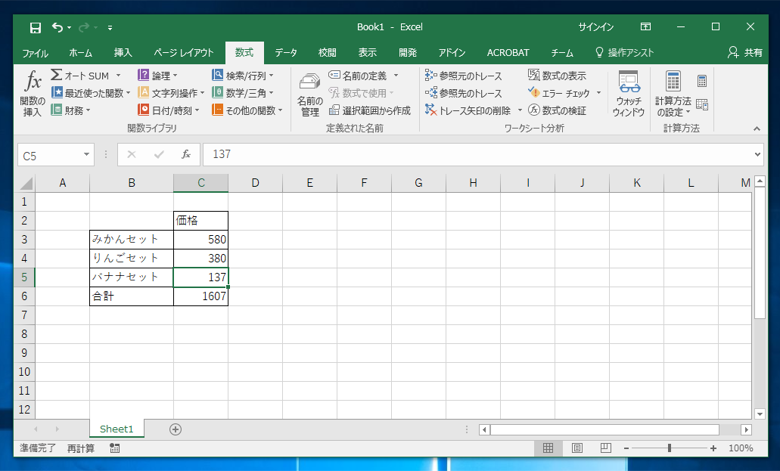Click トレース矢印の削除
This screenshot has width=780, height=471.
468,110
